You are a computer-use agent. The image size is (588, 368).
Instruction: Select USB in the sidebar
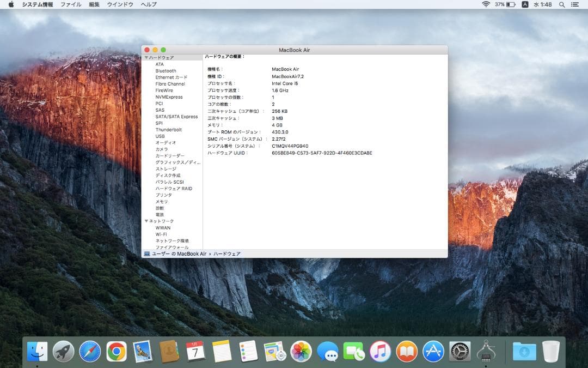tap(161, 136)
